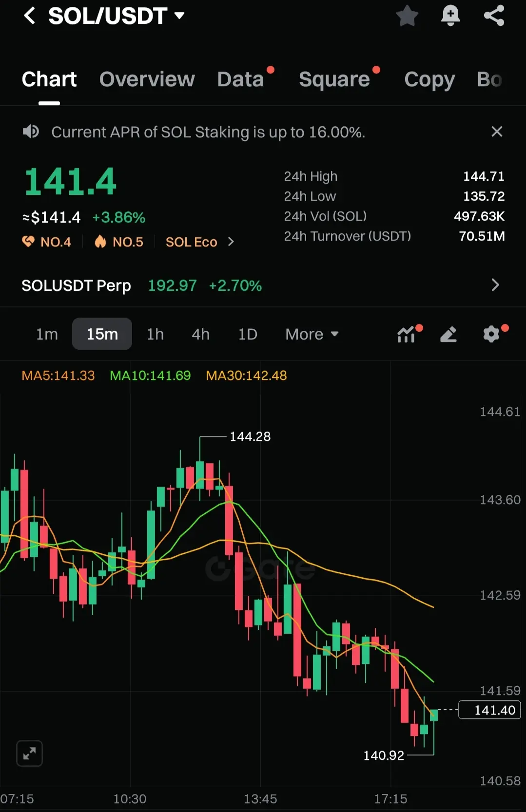Screen dimensions: 526x812
Task: Select the 4h timeframe
Action: coord(200,334)
